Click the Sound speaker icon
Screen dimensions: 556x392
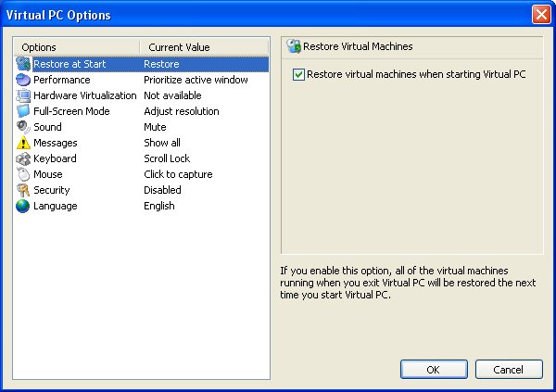click(x=23, y=127)
